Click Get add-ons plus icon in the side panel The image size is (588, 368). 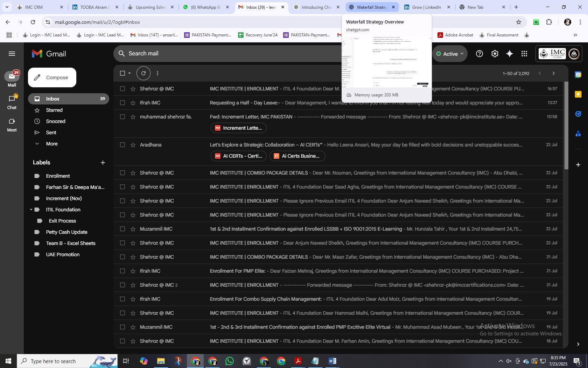[578, 164]
